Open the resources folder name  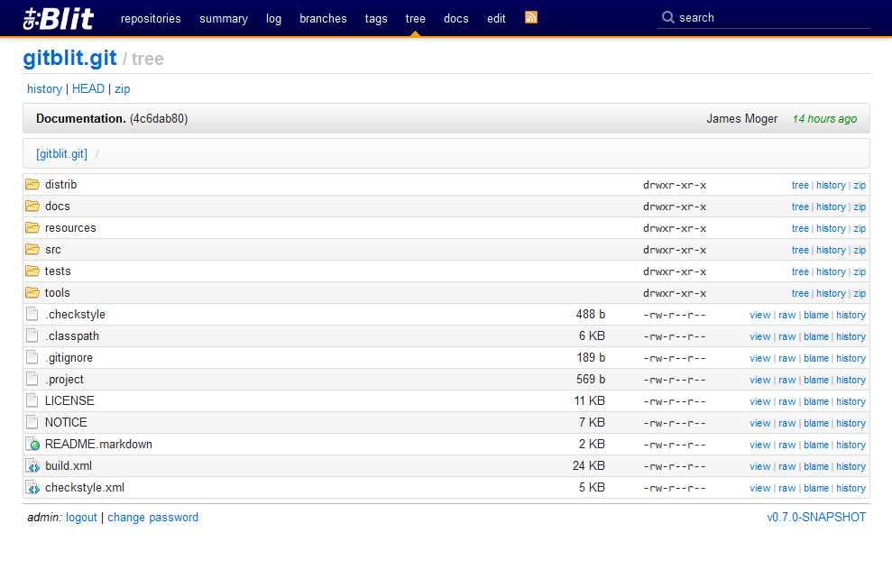(70, 227)
